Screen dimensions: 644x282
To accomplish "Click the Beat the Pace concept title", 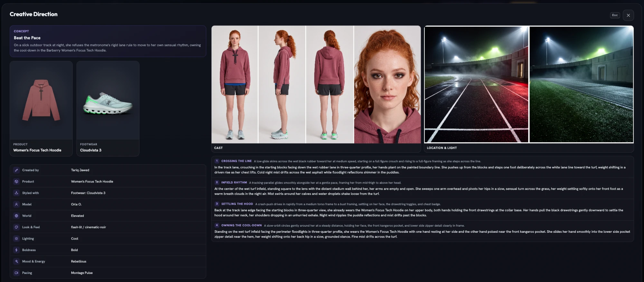I will [x=27, y=38].
